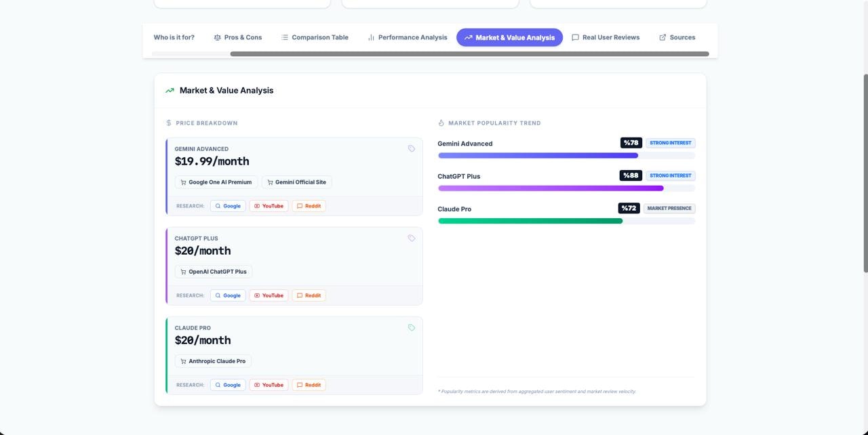Image resolution: width=868 pixels, height=435 pixels.
Task: Click the PRICE BREAKDOWN label
Action: pos(207,123)
